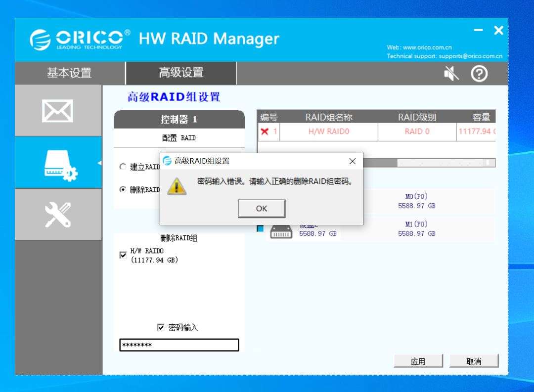Click the RAID级别 column header
This screenshot has width=534, height=392.
tap(417, 117)
